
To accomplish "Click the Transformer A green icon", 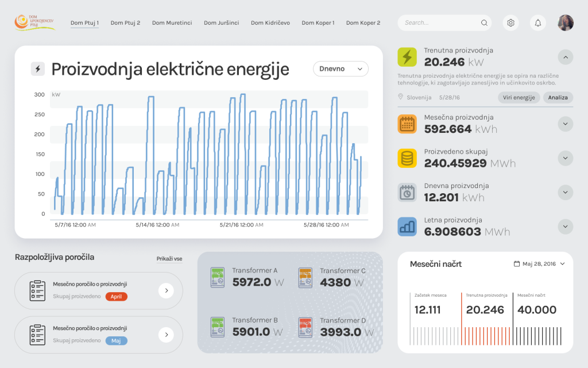I will pyautogui.click(x=218, y=277).
